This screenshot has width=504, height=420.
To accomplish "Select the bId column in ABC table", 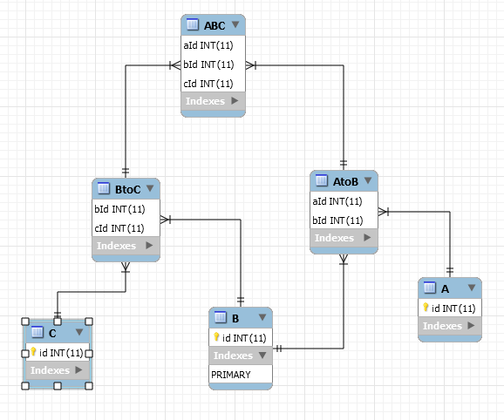I will coord(213,64).
